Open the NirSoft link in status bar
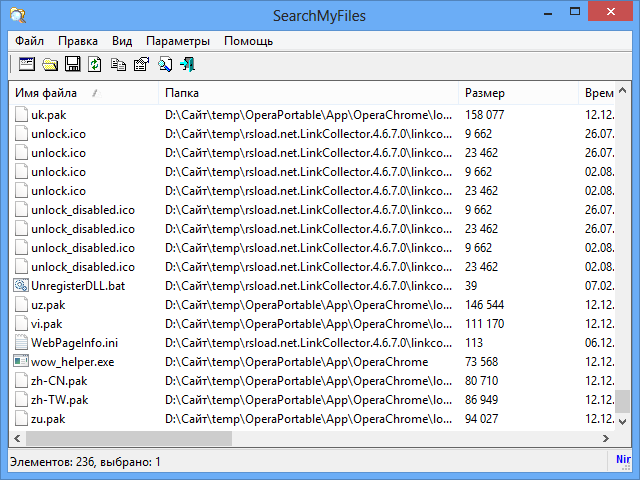Screen dimensions: 640x480 point(623,459)
